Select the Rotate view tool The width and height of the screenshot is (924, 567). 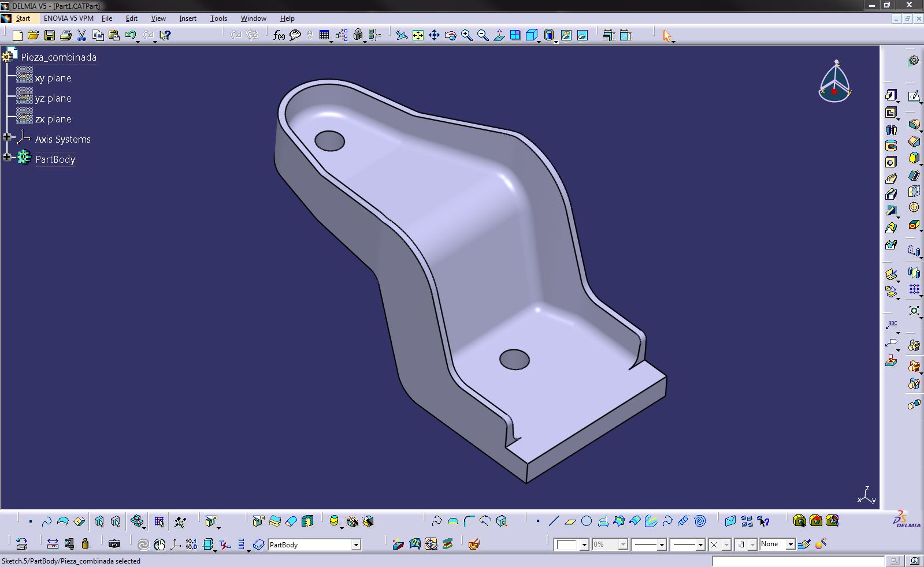(x=450, y=35)
